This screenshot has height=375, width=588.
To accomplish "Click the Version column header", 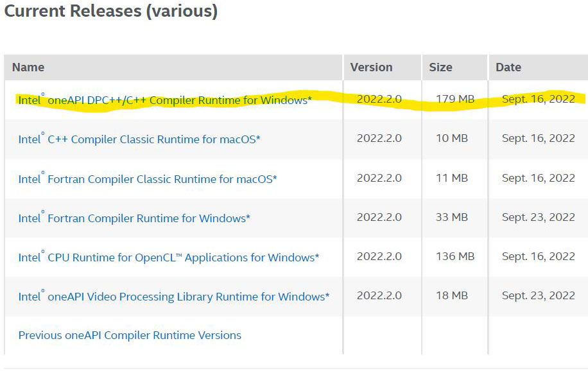I will tap(371, 67).
